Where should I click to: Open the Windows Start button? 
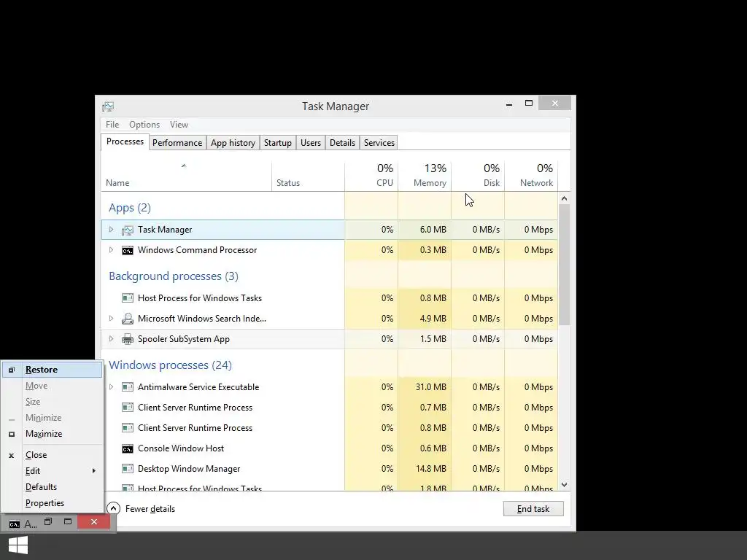pyautogui.click(x=18, y=545)
